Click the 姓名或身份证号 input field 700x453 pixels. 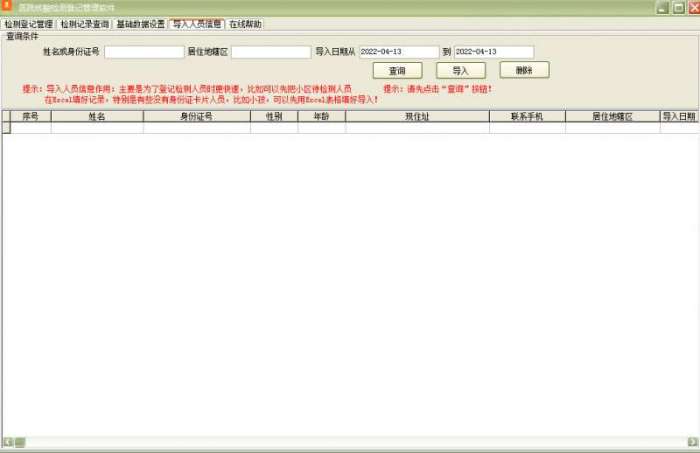(144, 52)
